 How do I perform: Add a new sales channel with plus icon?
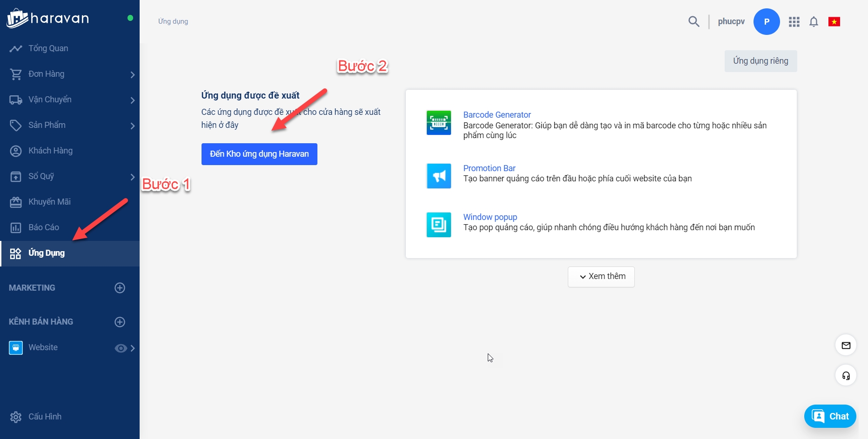[x=120, y=322]
